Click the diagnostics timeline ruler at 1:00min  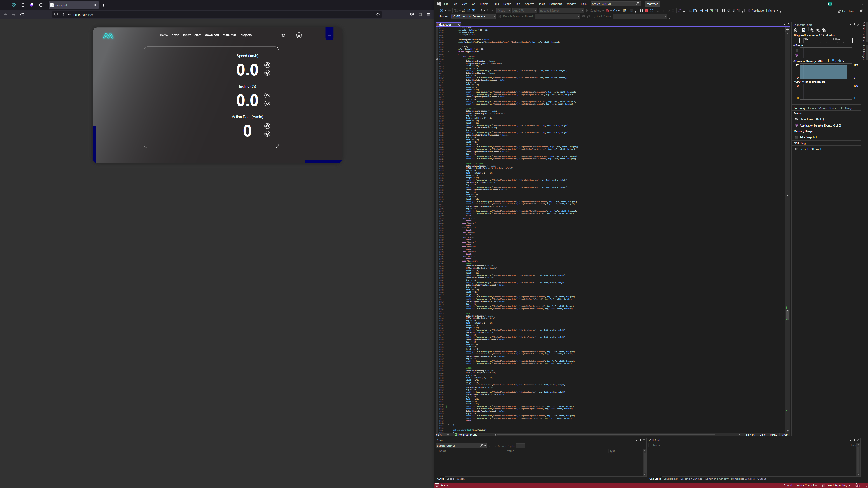tap(837, 39)
